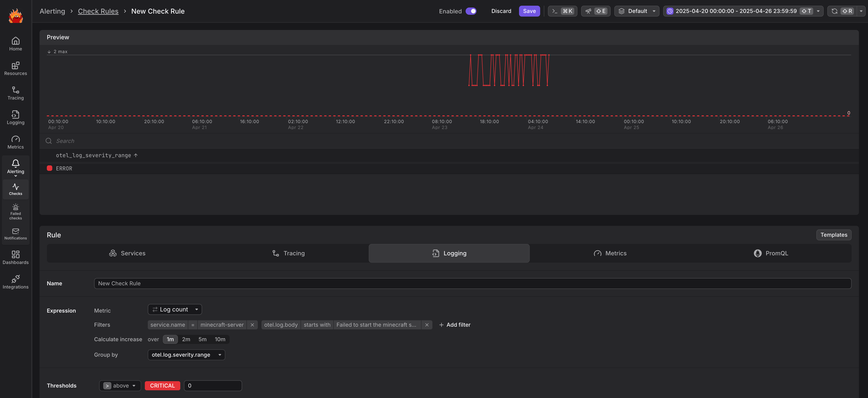
Task: Open the Log count metric dropdown
Action: tap(175, 309)
